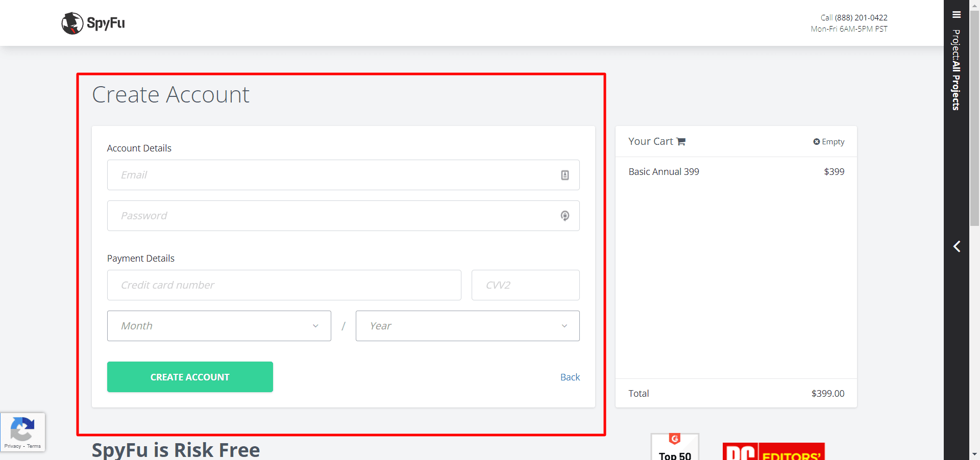Empty the cart
Image resolution: width=980 pixels, height=460 pixels.
point(828,142)
